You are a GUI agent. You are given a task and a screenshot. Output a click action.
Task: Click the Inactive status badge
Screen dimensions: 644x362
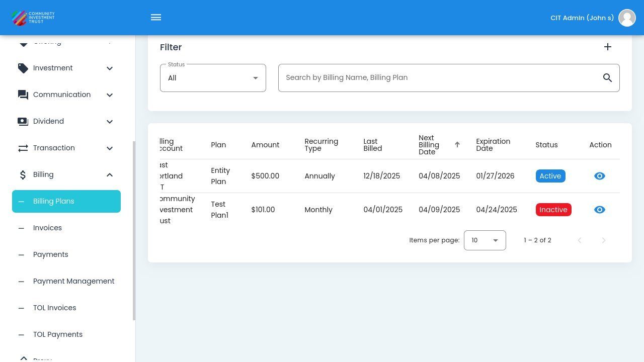(553, 210)
